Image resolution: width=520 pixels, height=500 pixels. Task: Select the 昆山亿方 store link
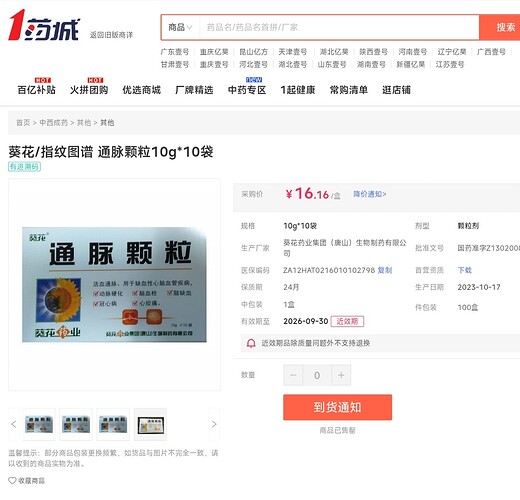point(253,52)
